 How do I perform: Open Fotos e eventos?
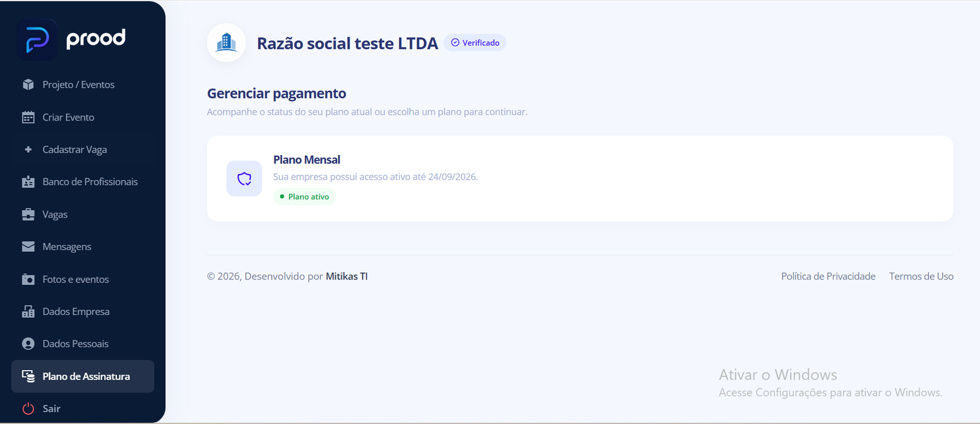coord(76,279)
